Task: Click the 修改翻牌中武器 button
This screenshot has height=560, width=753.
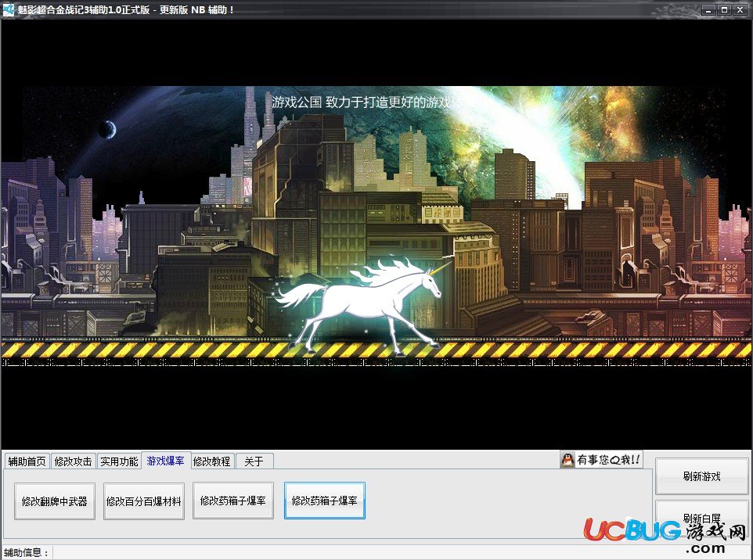Action: click(x=55, y=501)
